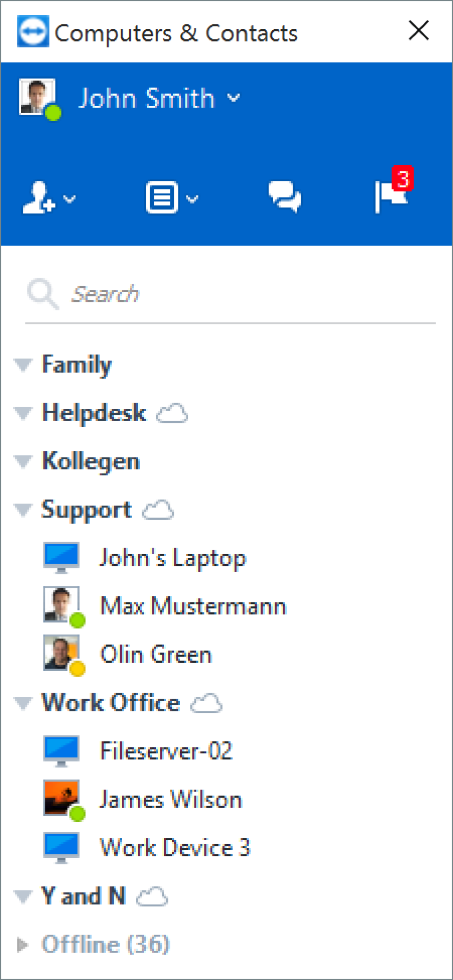Expand the Offline (36) group
This screenshot has height=980, width=453.
point(22,944)
